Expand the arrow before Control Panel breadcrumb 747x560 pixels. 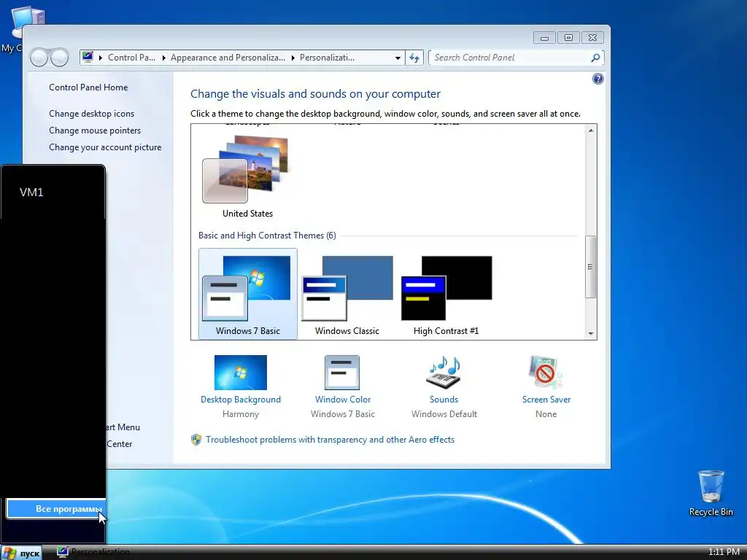pos(101,58)
